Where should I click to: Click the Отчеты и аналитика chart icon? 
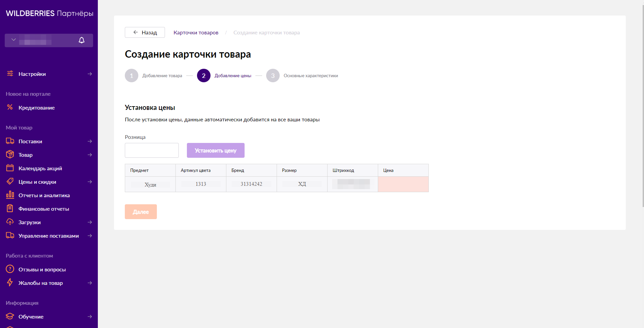pos(10,195)
